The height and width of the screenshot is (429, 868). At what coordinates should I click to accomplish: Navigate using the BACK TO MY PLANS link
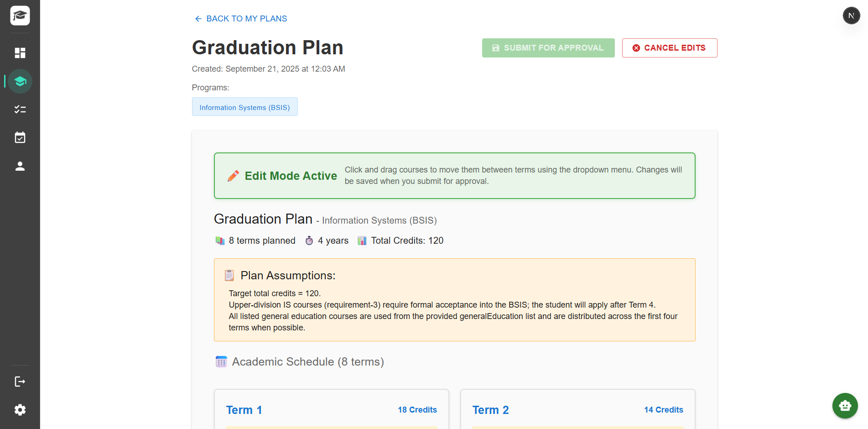click(246, 18)
